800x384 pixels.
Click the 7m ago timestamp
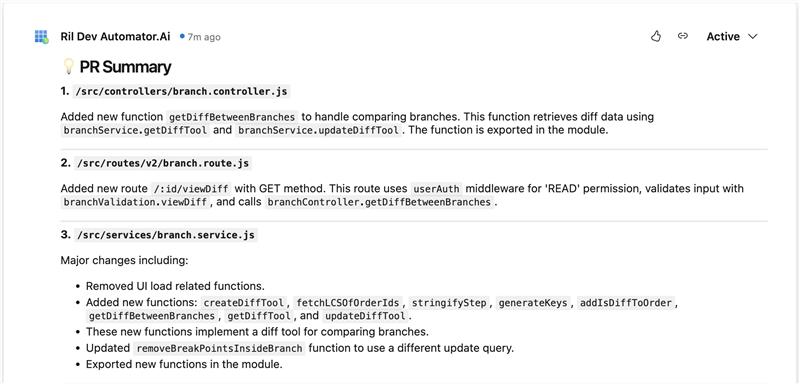coord(204,37)
